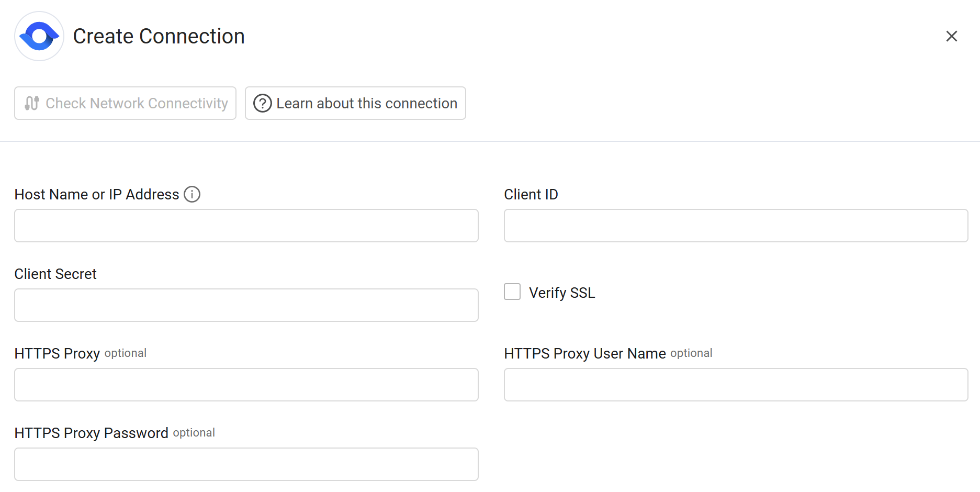Click the network connectivity plug icon

[32, 103]
